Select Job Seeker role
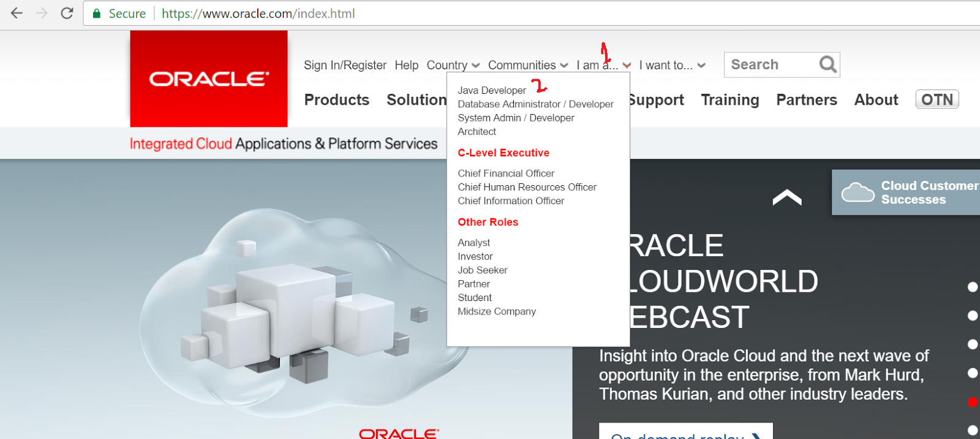 [x=482, y=270]
